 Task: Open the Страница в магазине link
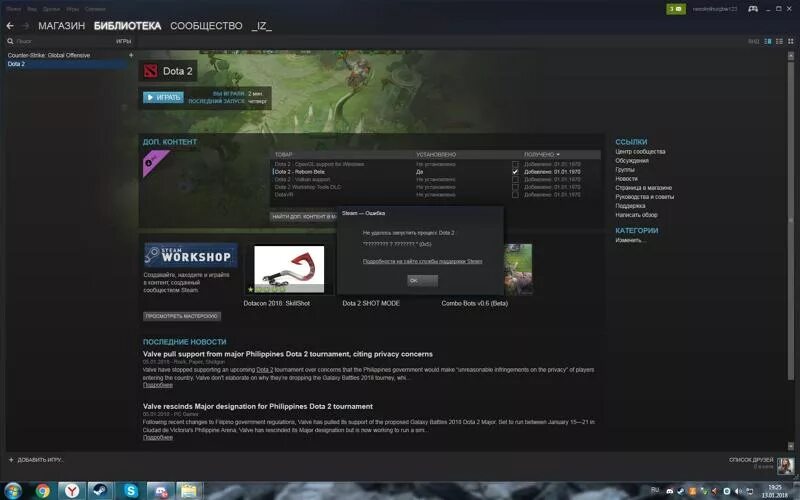pyautogui.click(x=643, y=188)
